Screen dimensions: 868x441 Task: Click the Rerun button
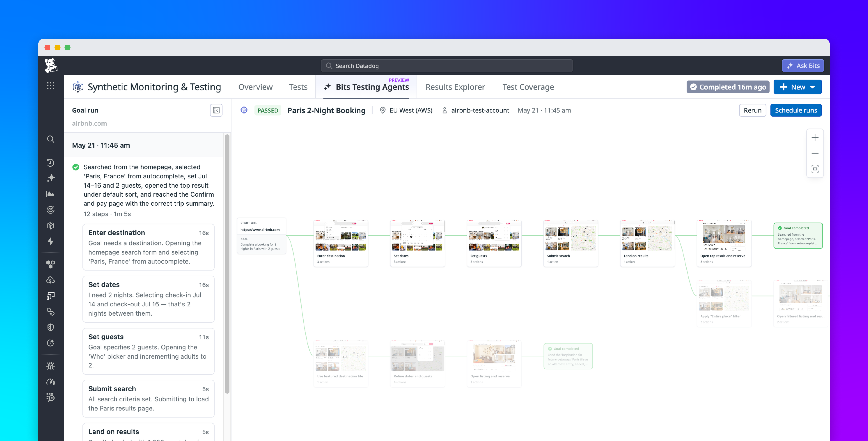click(x=753, y=110)
